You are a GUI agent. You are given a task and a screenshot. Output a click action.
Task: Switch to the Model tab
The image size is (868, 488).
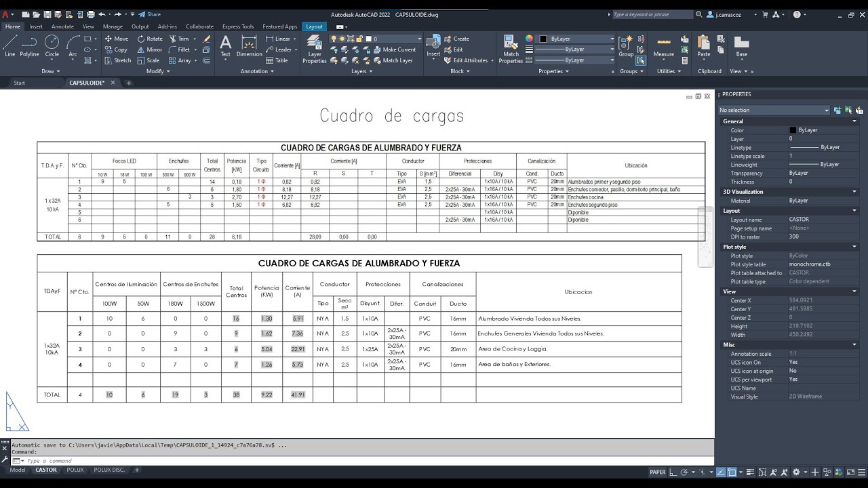pos(18,470)
